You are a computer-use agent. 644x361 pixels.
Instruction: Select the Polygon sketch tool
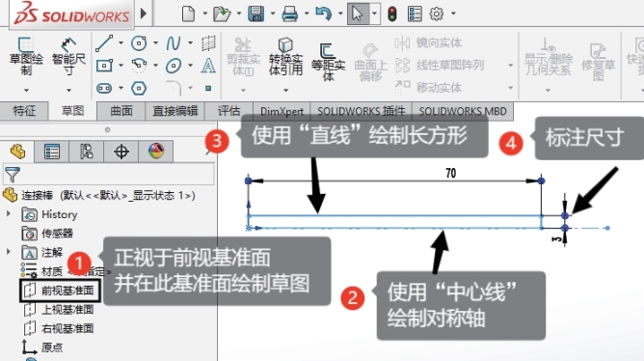pos(139,88)
